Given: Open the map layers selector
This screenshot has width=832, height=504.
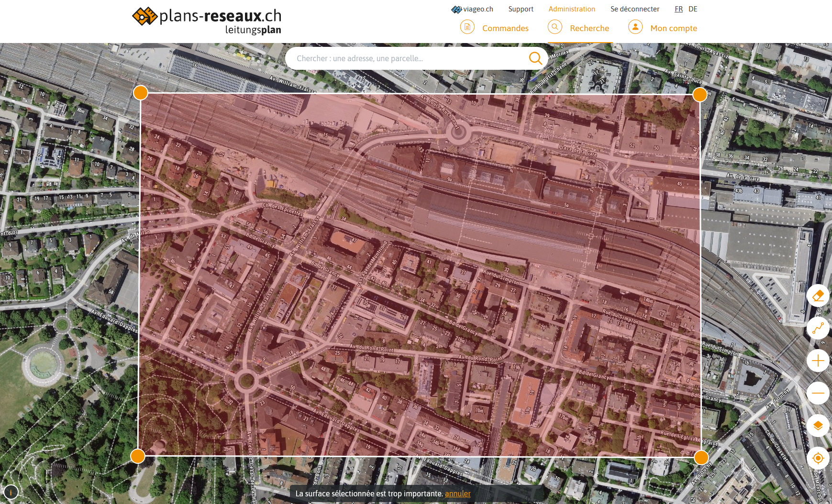Looking at the screenshot, I should [x=818, y=426].
